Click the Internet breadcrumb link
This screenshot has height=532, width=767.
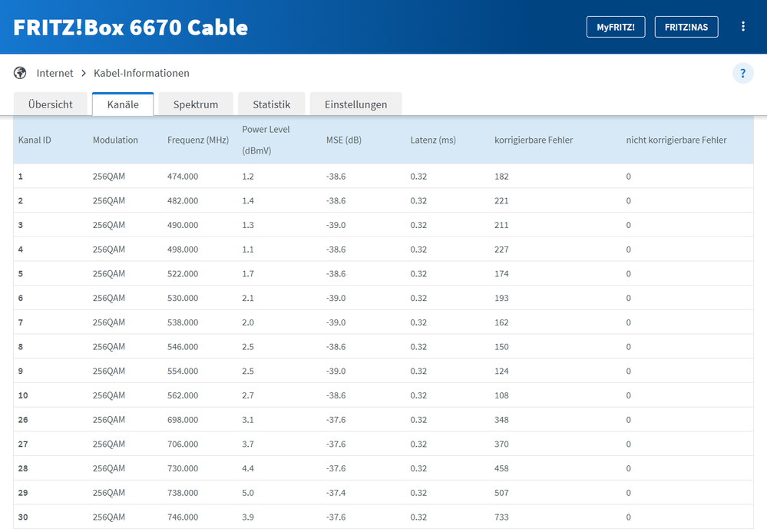click(x=55, y=74)
